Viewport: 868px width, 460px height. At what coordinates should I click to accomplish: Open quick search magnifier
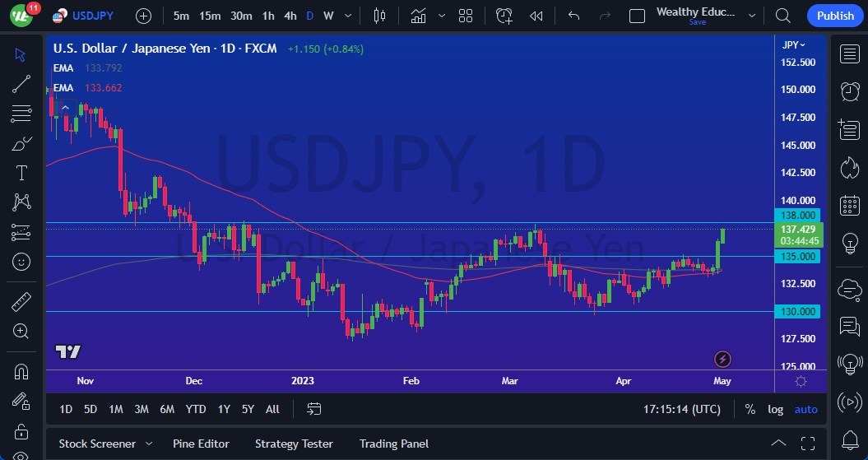click(x=782, y=16)
